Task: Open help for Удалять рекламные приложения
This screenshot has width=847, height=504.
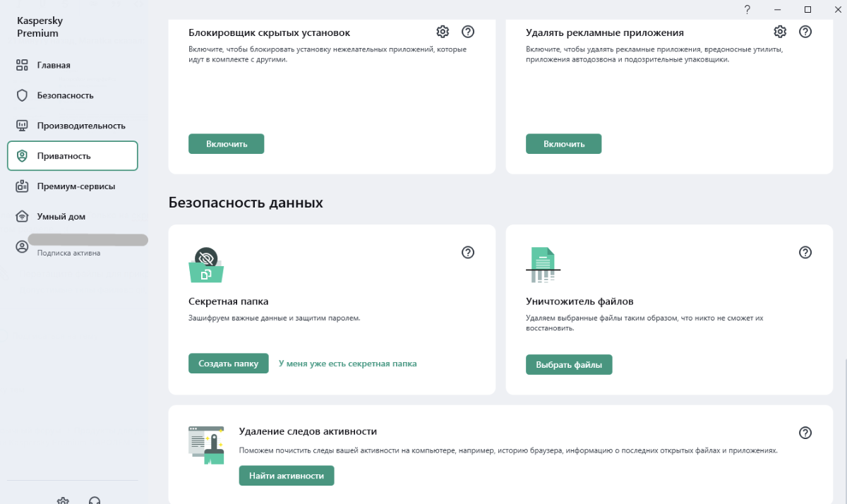Action: click(x=805, y=32)
